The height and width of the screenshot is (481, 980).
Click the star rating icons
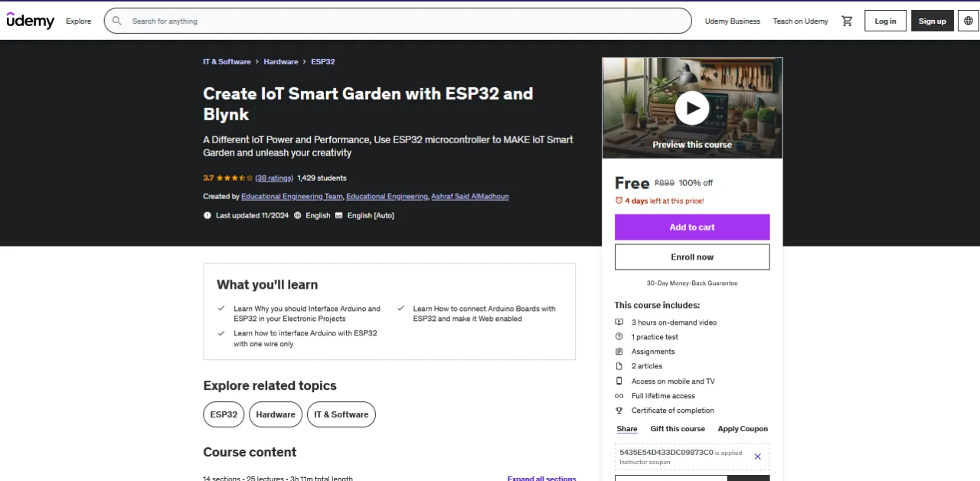(235, 178)
